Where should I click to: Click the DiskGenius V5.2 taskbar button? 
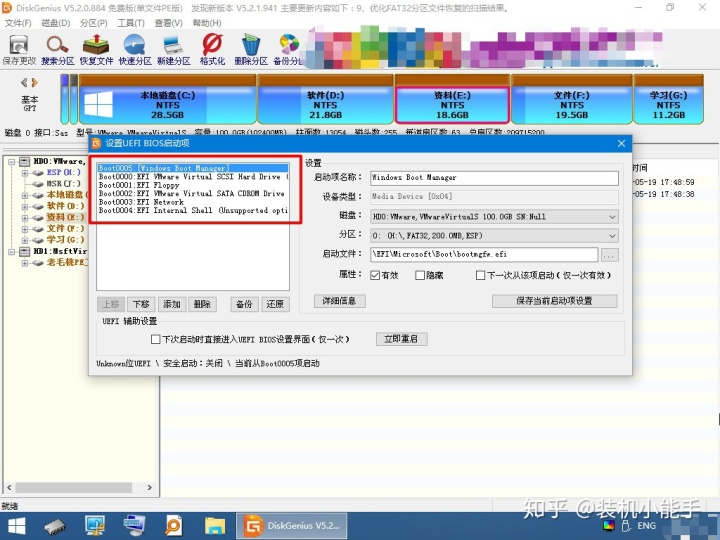[292, 526]
